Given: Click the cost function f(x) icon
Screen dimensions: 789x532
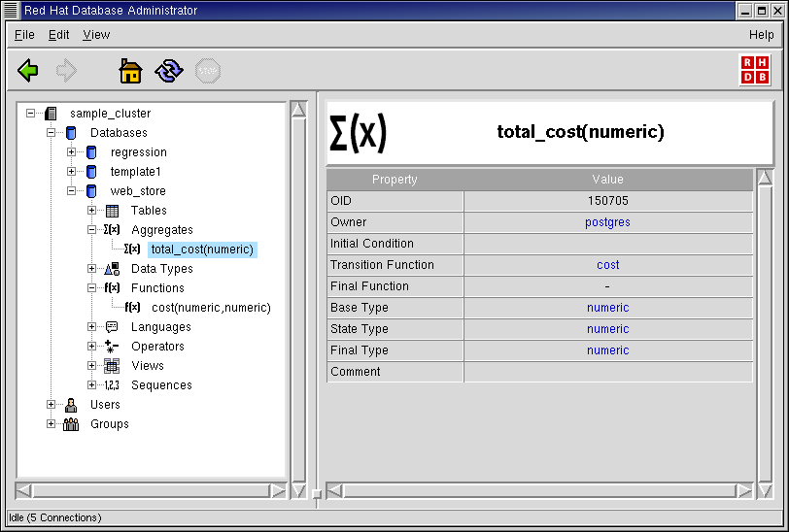Looking at the screenshot, I should coord(132,307).
